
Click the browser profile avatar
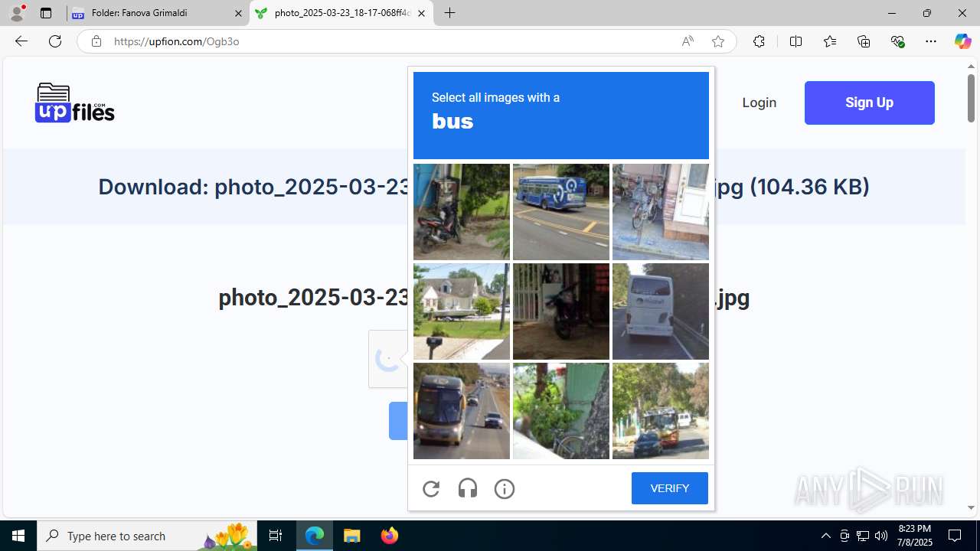tap(17, 13)
